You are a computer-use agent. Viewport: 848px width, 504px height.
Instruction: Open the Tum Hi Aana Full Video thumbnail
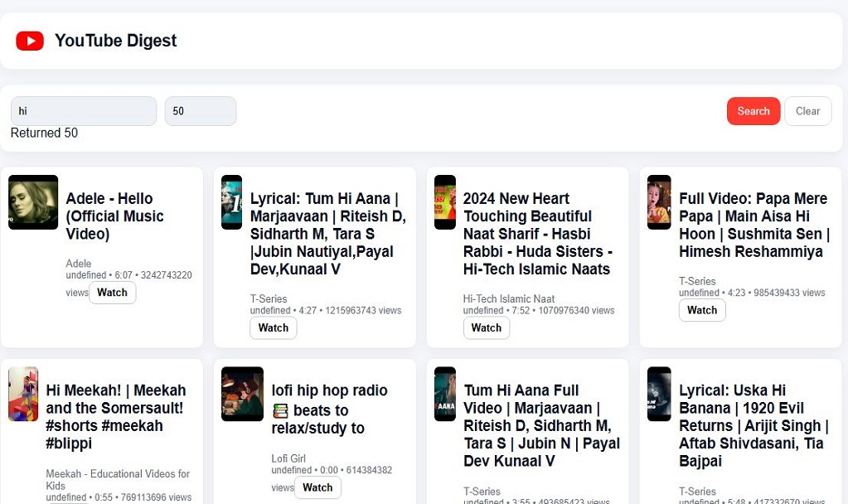coord(445,395)
